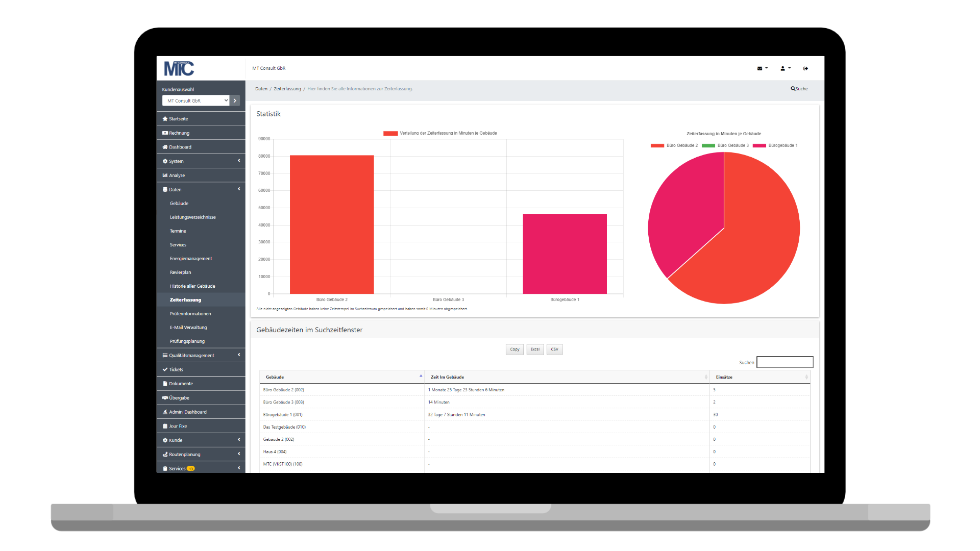Select Energiemanagement in the sidebar
980x551 pixels.
click(x=191, y=259)
